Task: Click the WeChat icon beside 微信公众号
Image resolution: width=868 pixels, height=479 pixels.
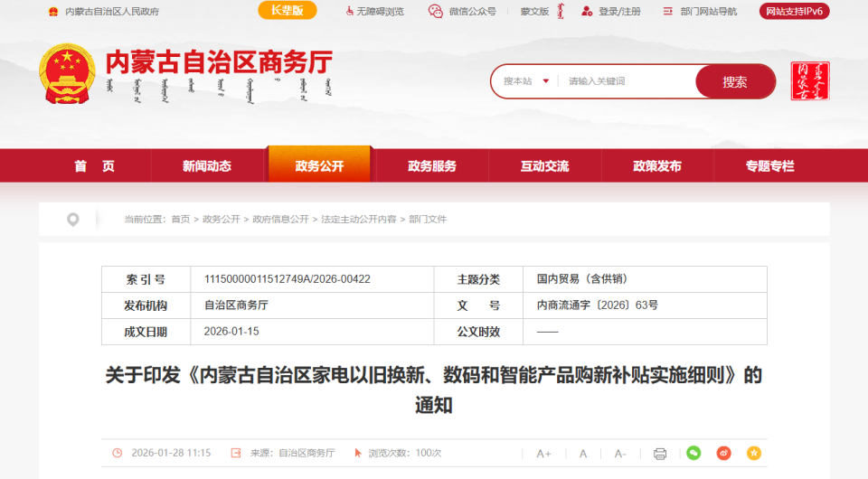Action: (436, 11)
